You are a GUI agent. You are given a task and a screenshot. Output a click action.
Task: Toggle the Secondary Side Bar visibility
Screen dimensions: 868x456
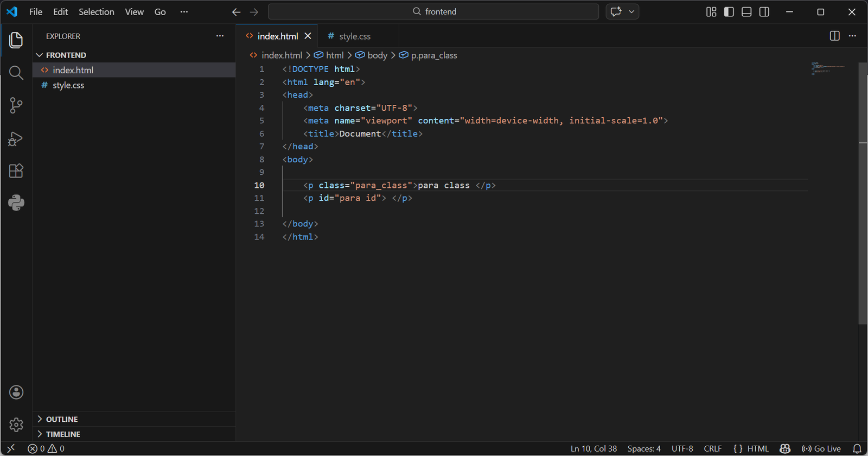pos(764,12)
